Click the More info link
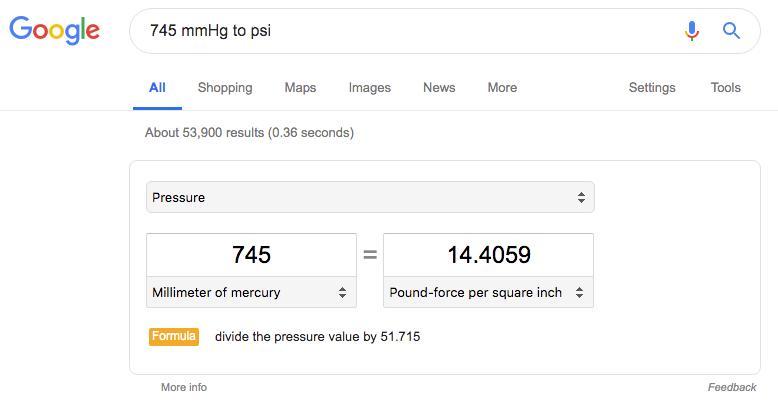The height and width of the screenshot is (401, 778). pos(184,387)
